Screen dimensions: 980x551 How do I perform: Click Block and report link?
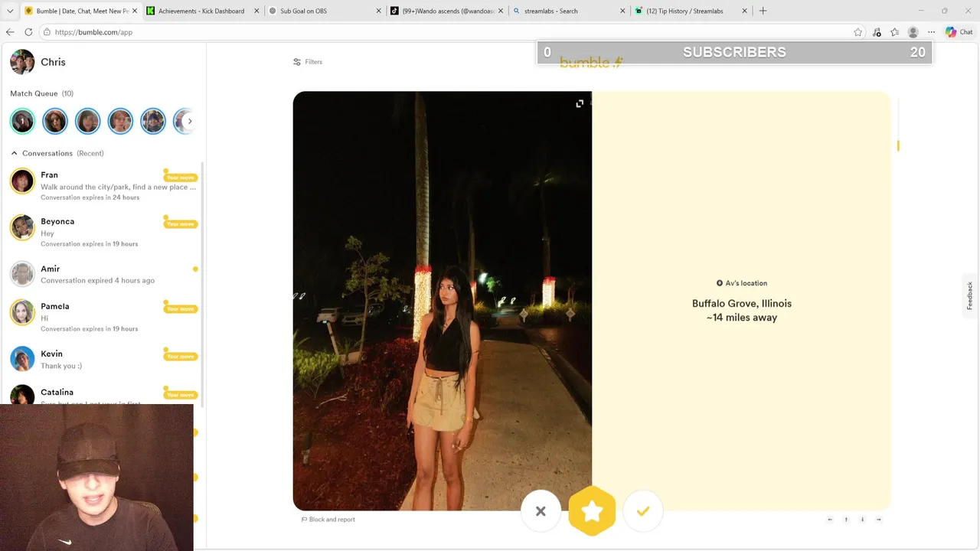[x=328, y=520]
